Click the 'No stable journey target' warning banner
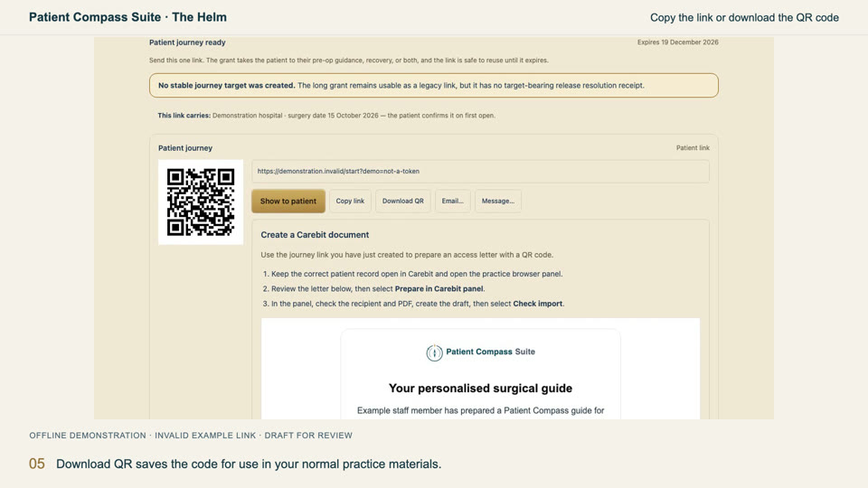 (433, 85)
